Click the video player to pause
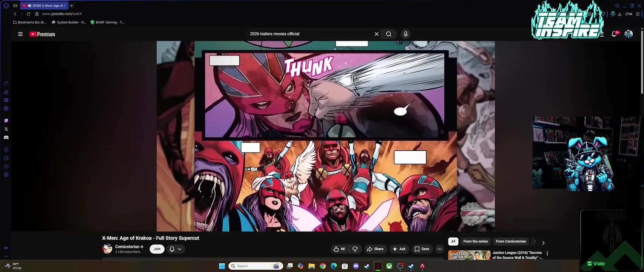 pyautogui.click(x=325, y=136)
